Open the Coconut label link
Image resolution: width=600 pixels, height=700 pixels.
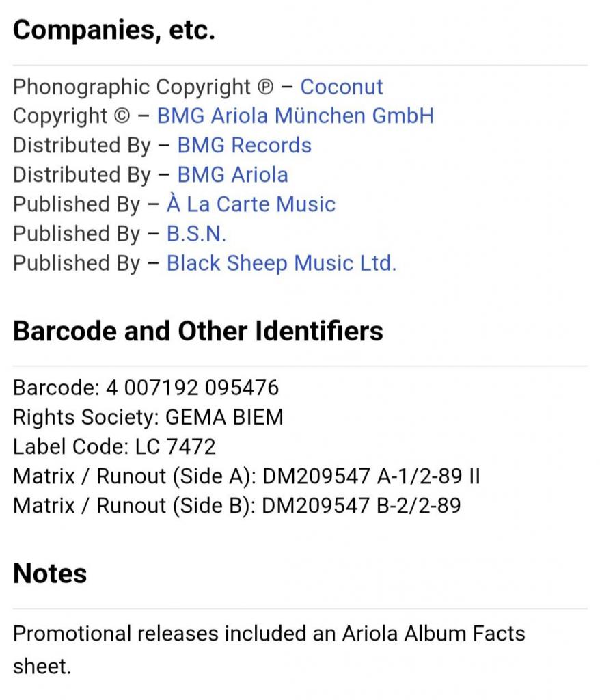(342, 87)
